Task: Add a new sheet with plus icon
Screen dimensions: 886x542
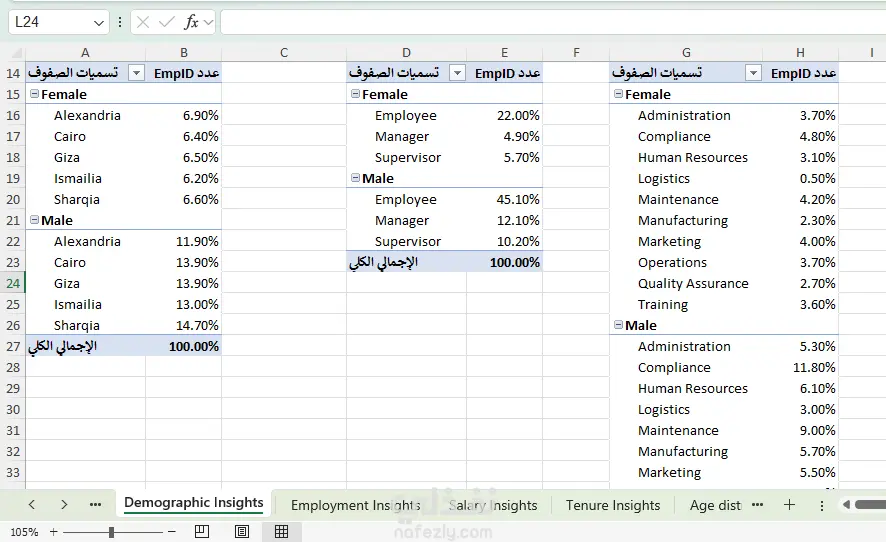Action: [789, 505]
